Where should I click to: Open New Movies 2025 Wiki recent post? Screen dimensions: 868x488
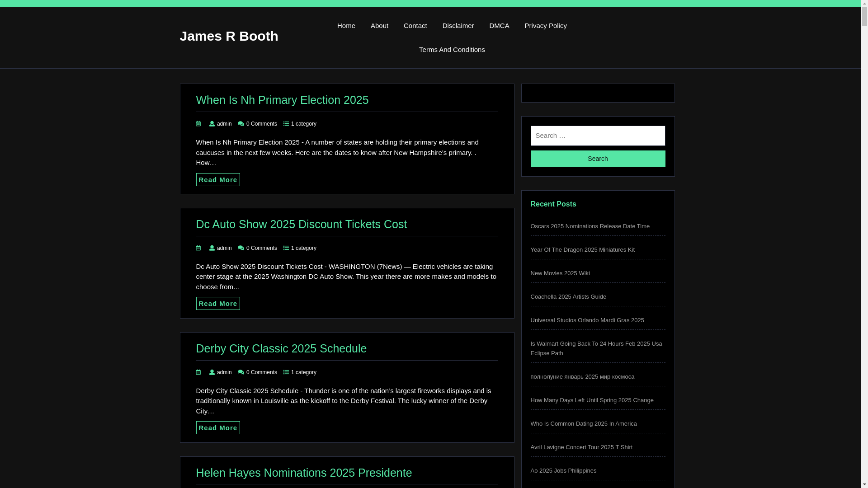(x=560, y=273)
